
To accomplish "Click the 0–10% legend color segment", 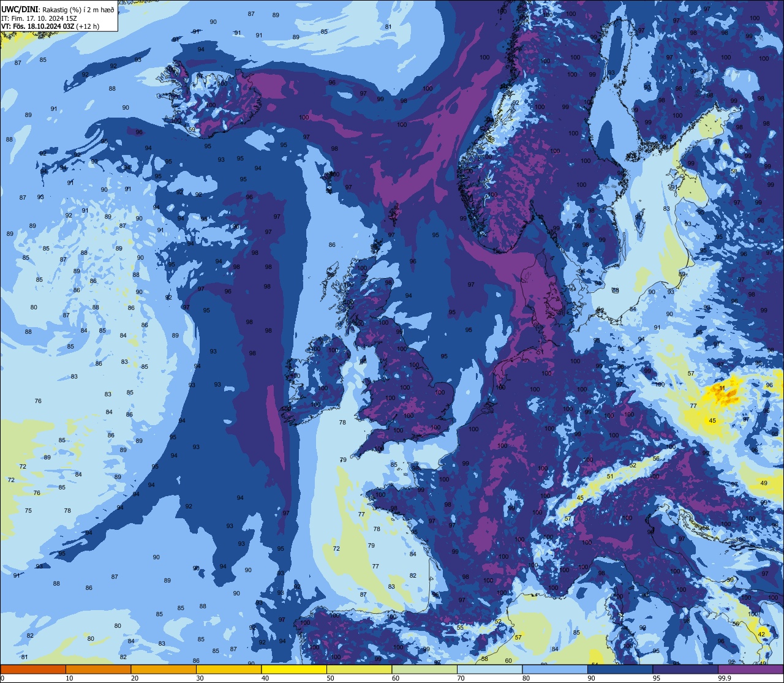I will [x=33, y=669].
